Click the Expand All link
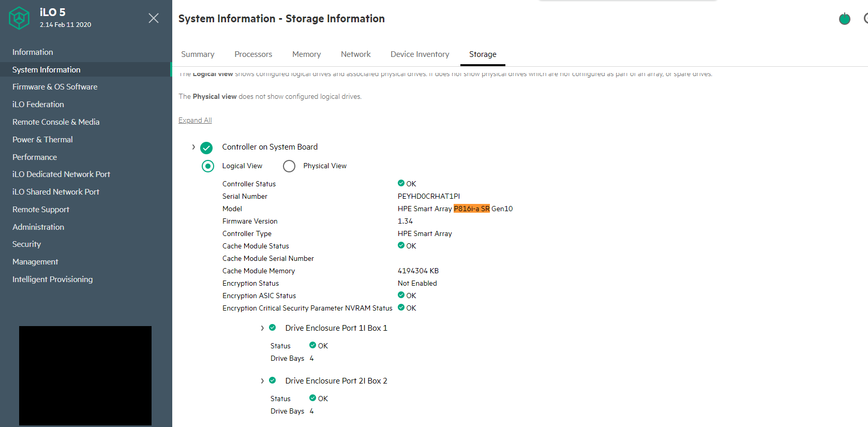 point(195,121)
